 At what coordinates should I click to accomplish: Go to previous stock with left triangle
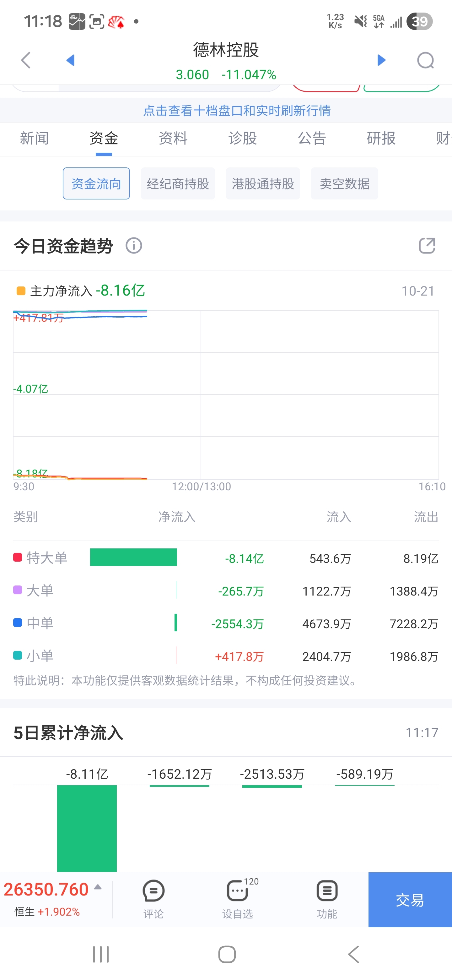[x=70, y=60]
